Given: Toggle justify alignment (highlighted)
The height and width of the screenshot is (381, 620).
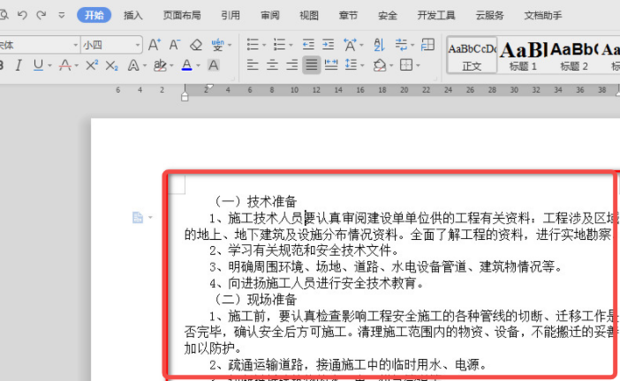Looking at the screenshot, I should 312,65.
